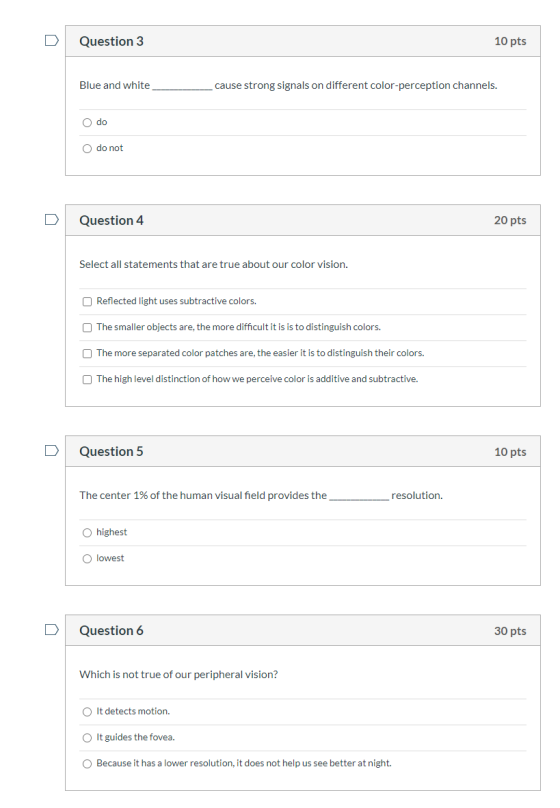Choose "lowest" for Question 5
Screen dimensions: 560x808
pos(87,559)
